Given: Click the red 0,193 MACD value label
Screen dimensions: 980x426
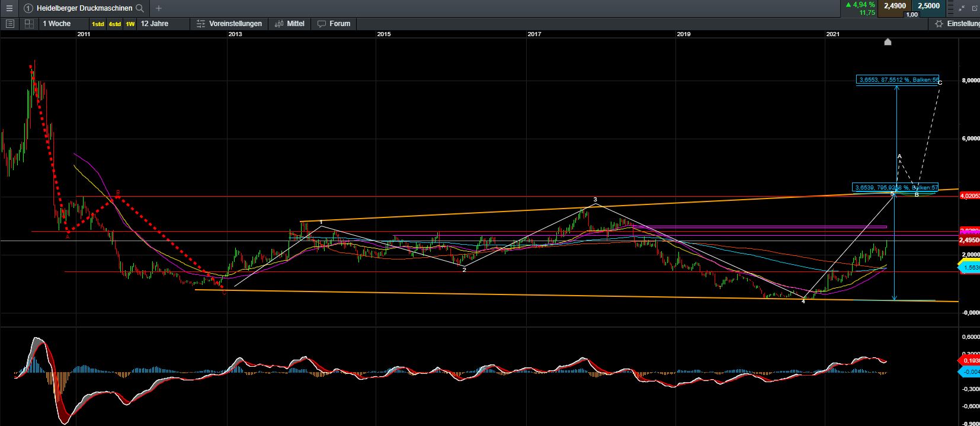Looking at the screenshot, I should tap(969, 360).
